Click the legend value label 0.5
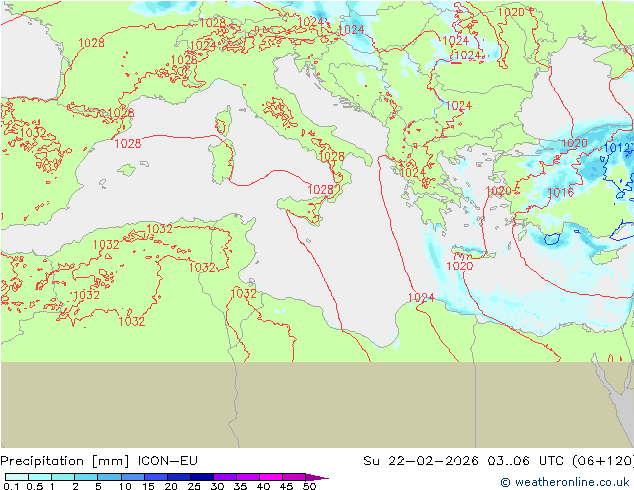This screenshot has height=490, width=634. (35, 486)
